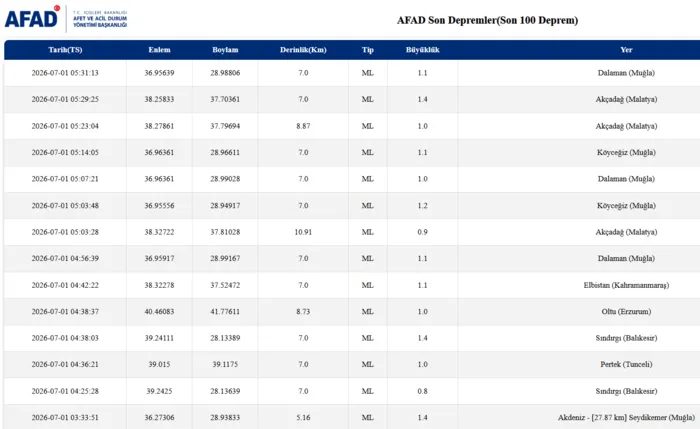This screenshot has height=429, width=700.
Task: Click timestamp 2026-07-01 05:03:48
Action: [65, 205]
